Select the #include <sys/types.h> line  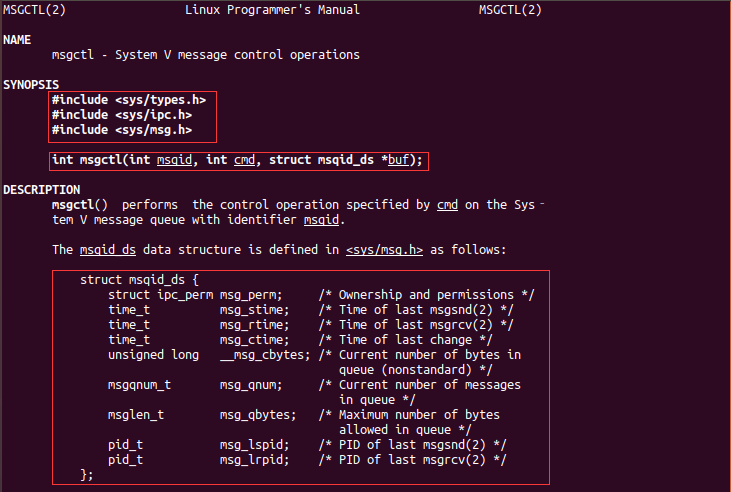tap(129, 99)
